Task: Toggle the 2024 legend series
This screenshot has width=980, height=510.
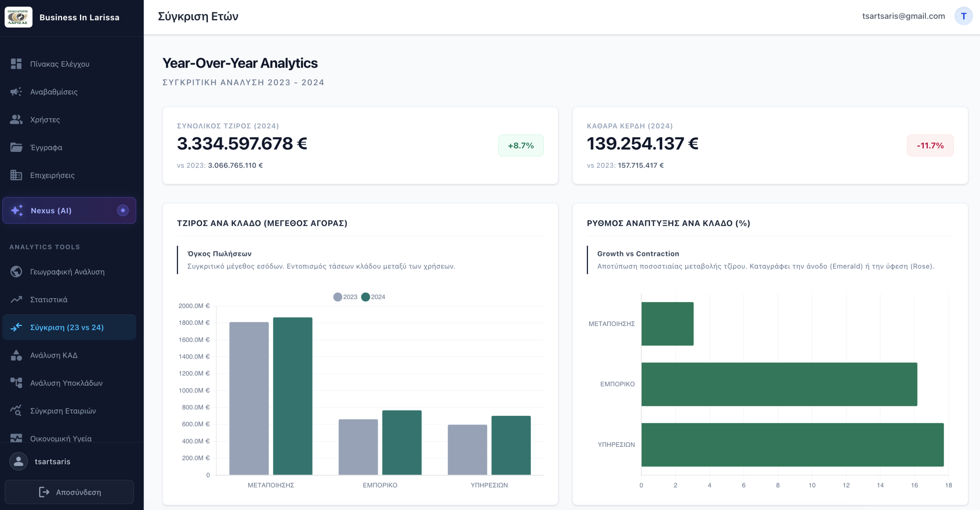Action: pos(373,297)
